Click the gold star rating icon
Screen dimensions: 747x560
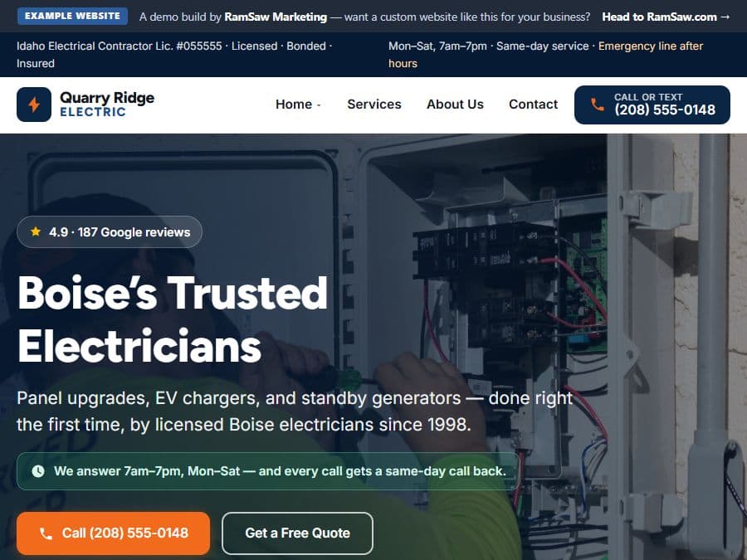click(x=35, y=232)
